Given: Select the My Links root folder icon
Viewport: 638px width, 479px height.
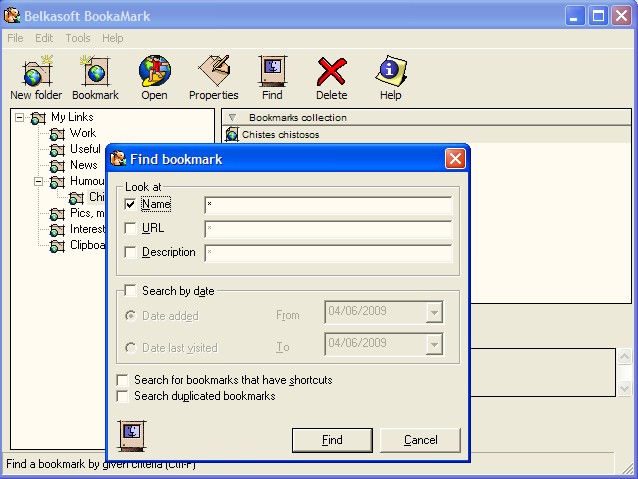Looking at the screenshot, I should [x=38, y=118].
